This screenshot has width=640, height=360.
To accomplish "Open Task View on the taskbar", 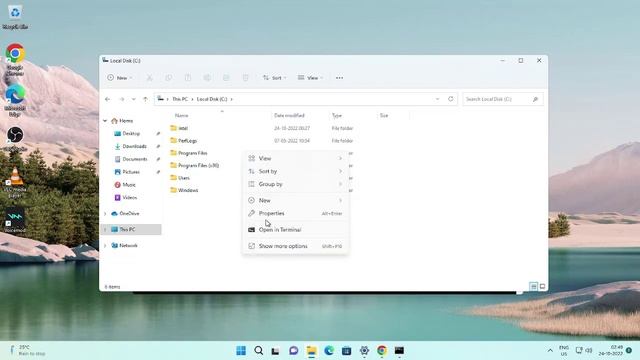I will click(x=276, y=351).
